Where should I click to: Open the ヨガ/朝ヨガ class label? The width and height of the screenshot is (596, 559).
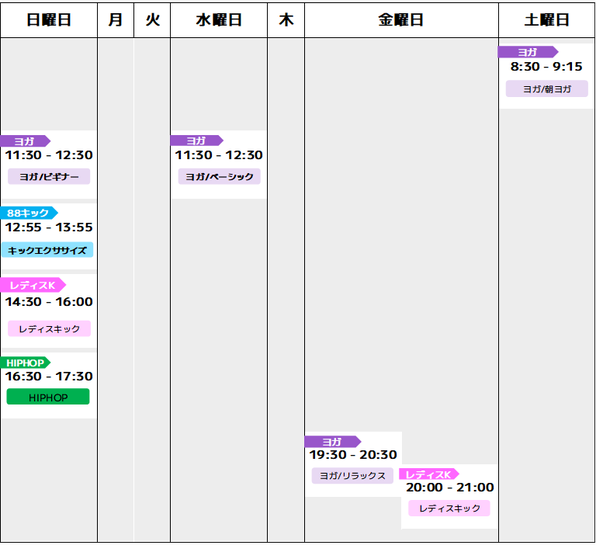click(547, 89)
